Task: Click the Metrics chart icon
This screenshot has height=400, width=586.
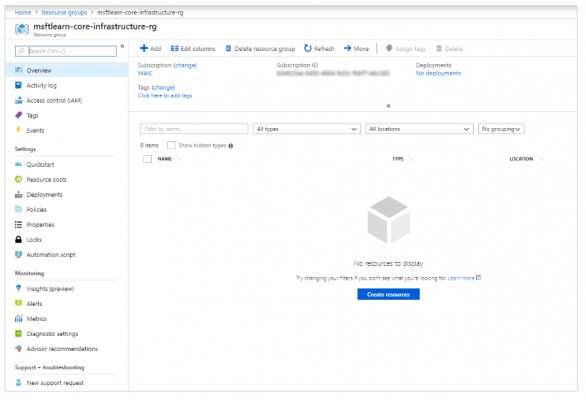Action: pos(18,319)
